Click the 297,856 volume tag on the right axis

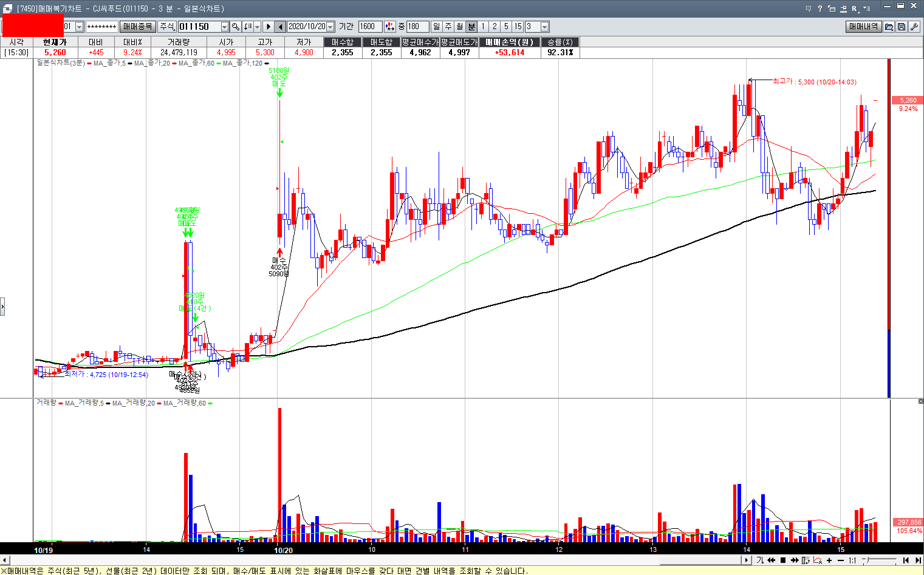tap(907, 522)
